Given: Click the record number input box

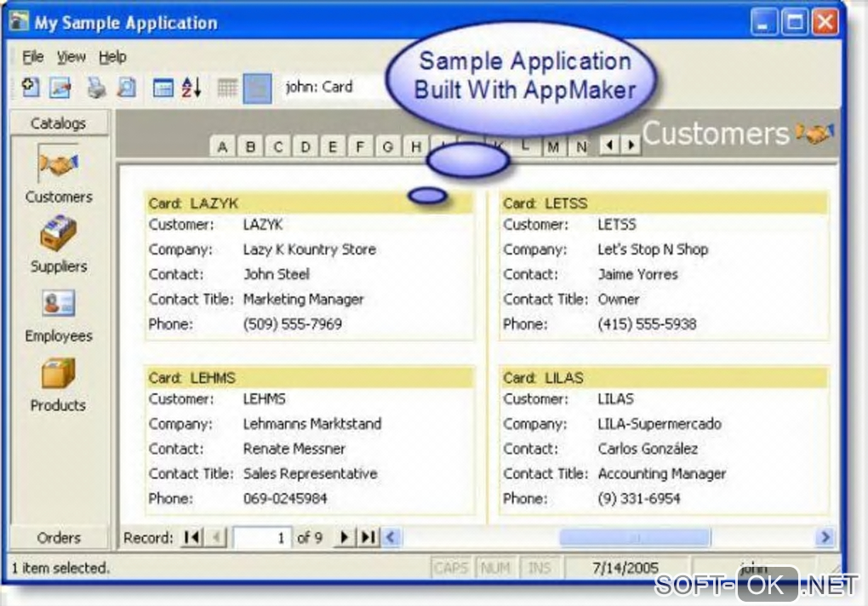Looking at the screenshot, I should [x=262, y=537].
